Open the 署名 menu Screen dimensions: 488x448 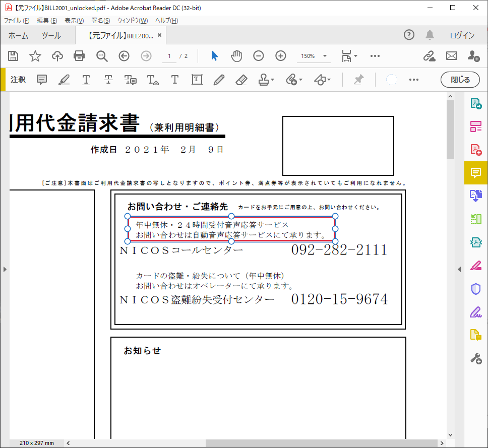[100, 21]
